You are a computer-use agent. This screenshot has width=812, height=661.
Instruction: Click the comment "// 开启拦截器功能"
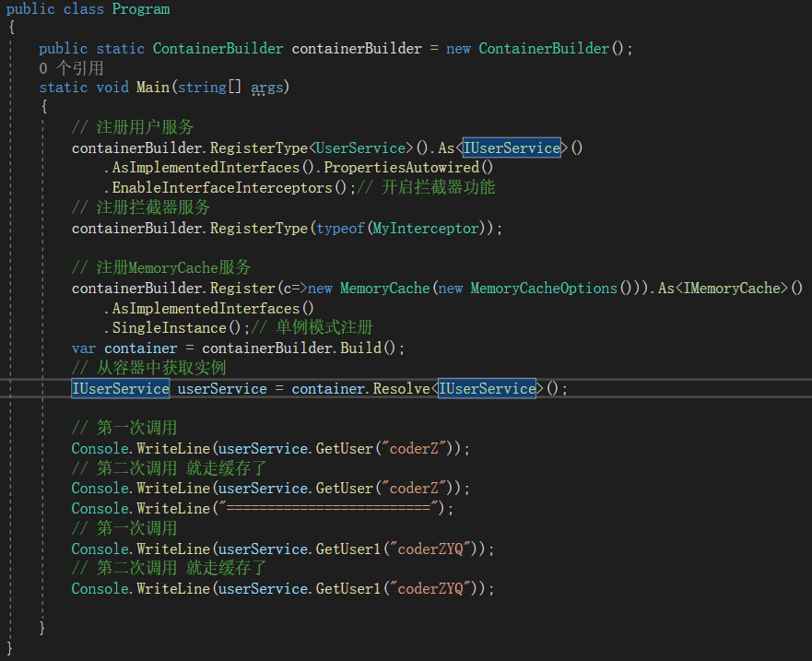click(426, 187)
